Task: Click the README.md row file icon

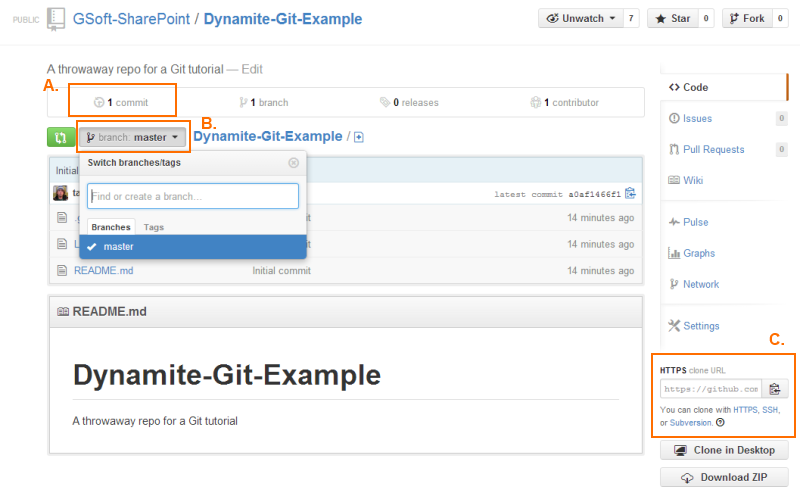Action: pyautogui.click(x=62, y=270)
